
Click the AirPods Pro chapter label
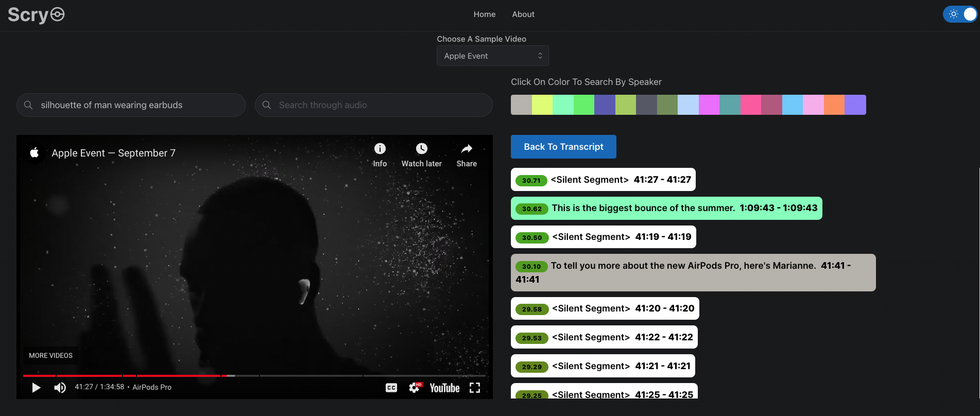152,387
